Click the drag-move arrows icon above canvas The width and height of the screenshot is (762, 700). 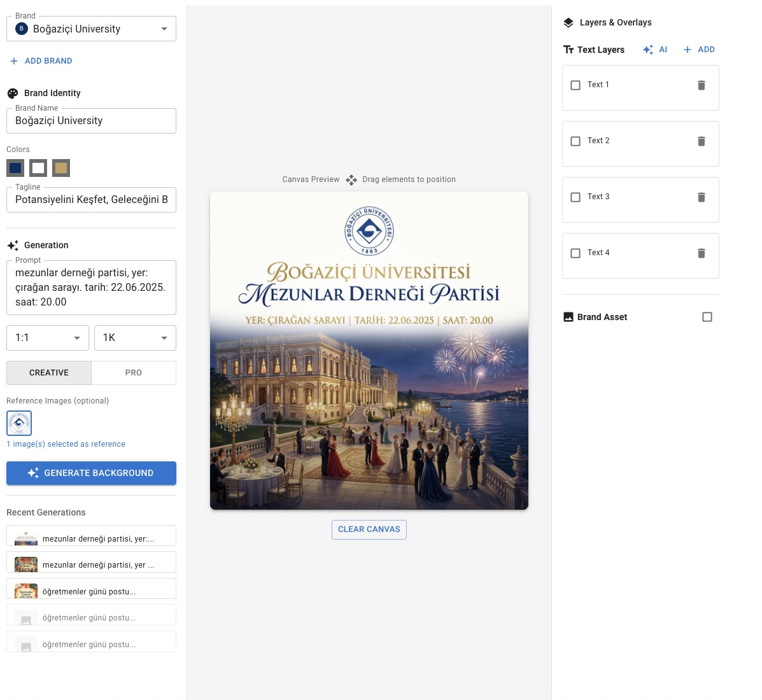(x=351, y=179)
